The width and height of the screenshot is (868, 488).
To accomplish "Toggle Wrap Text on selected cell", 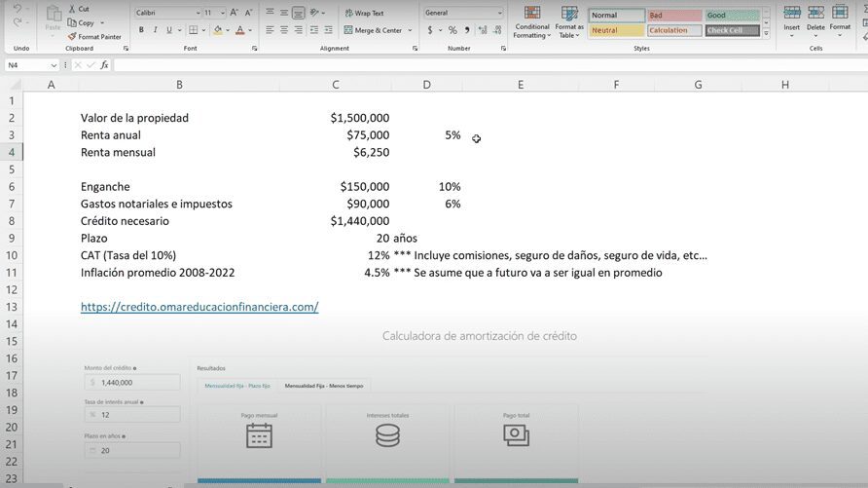I will pos(363,14).
